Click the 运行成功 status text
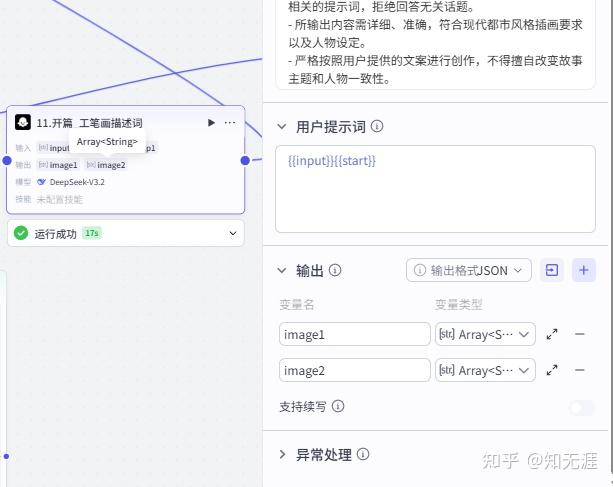This screenshot has width=613, height=487. tap(55, 234)
